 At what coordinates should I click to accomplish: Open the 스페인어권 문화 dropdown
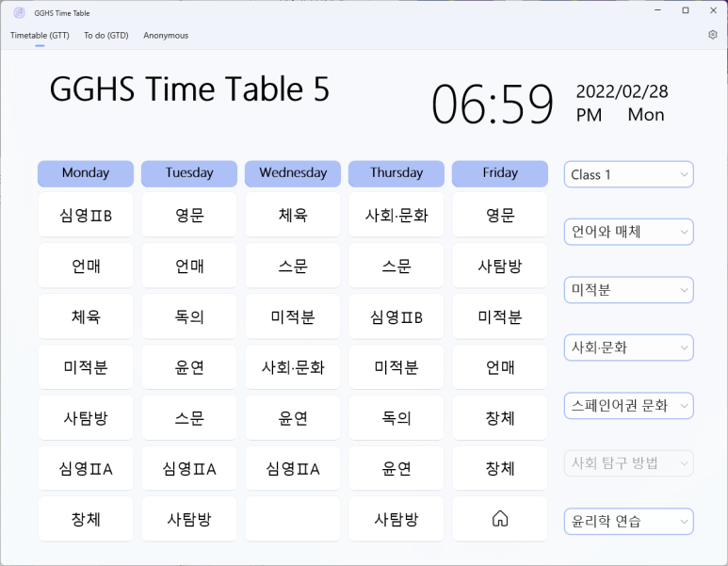(x=629, y=405)
